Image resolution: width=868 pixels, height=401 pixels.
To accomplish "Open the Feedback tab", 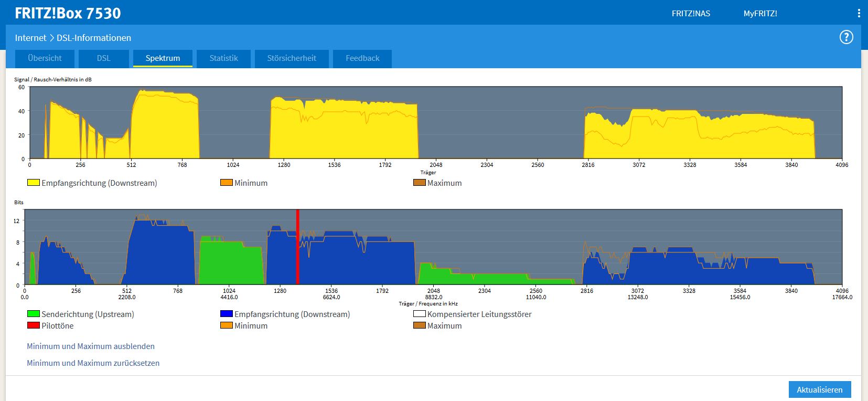I will pos(362,58).
